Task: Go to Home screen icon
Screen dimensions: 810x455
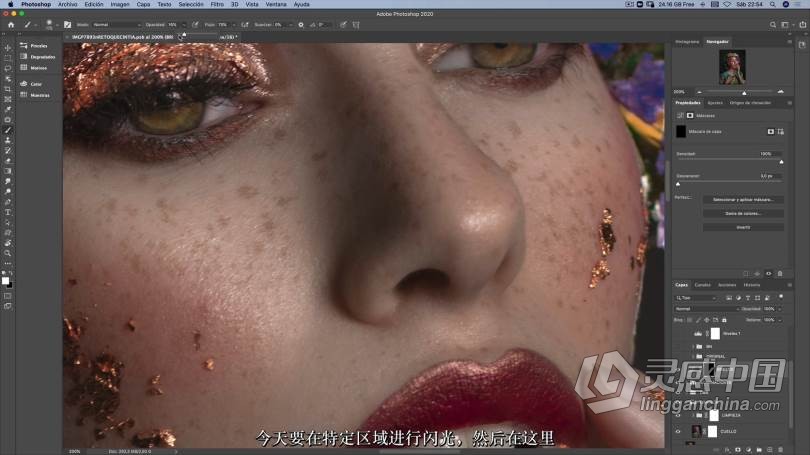Action: tap(11, 24)
